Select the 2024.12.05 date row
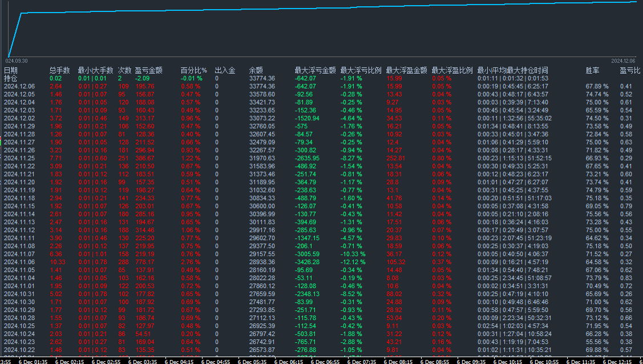The width and height of the screenshot is (643, 364). tap(19, 94)
